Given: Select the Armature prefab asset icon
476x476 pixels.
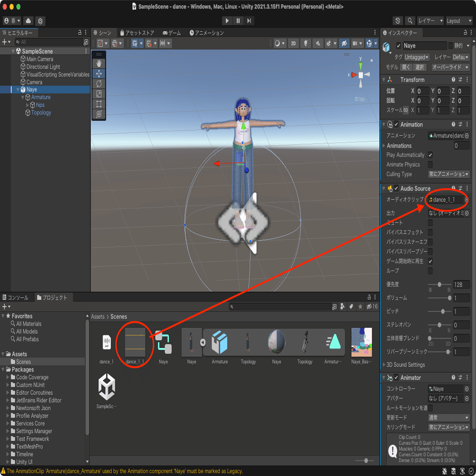Looking at the screenshot, I should tap(220, 343).
